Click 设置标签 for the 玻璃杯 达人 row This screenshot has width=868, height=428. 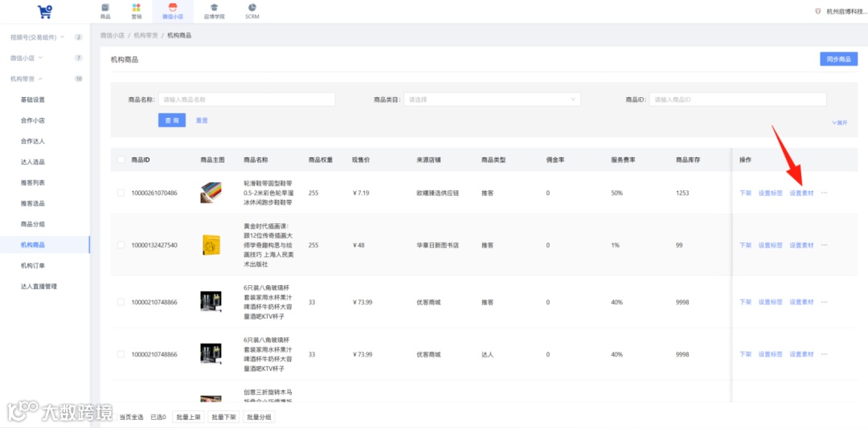tap(770, 354)
